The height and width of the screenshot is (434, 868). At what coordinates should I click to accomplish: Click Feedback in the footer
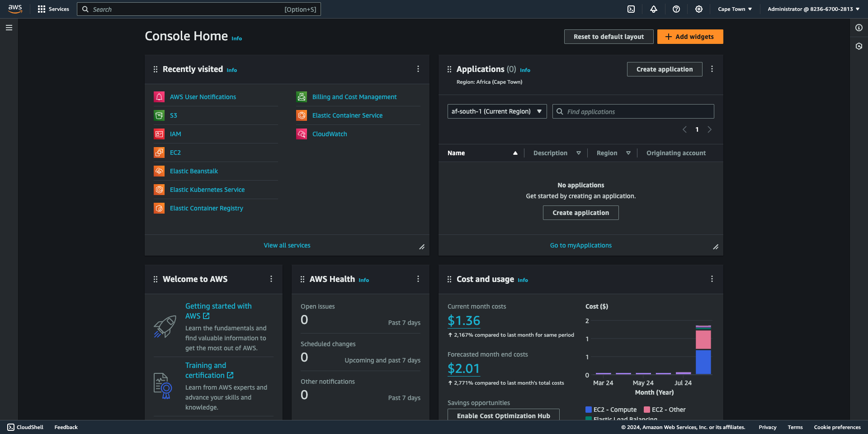click(x=66, y=427)
